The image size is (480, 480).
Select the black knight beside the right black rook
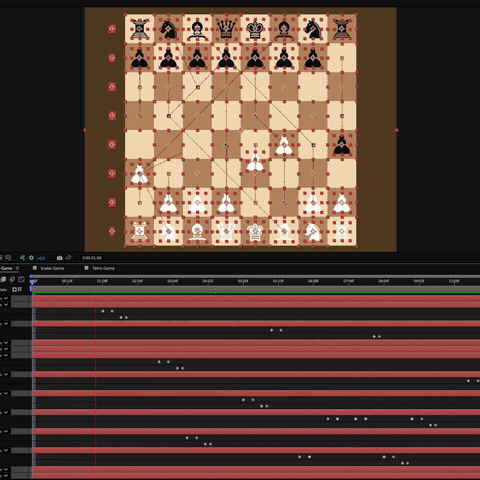313,29
